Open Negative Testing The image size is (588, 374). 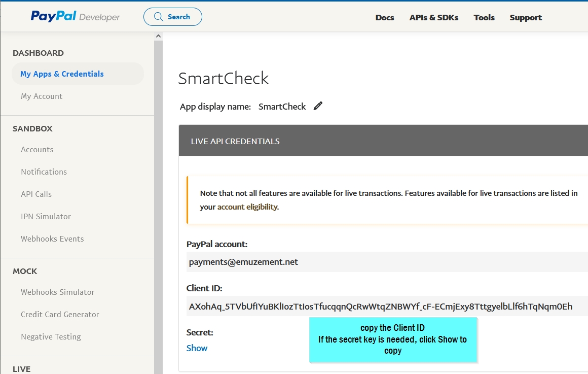51,337
